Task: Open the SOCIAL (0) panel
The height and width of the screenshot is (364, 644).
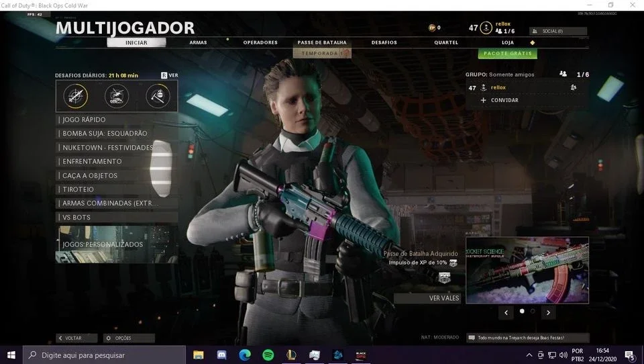Action: 558,32
